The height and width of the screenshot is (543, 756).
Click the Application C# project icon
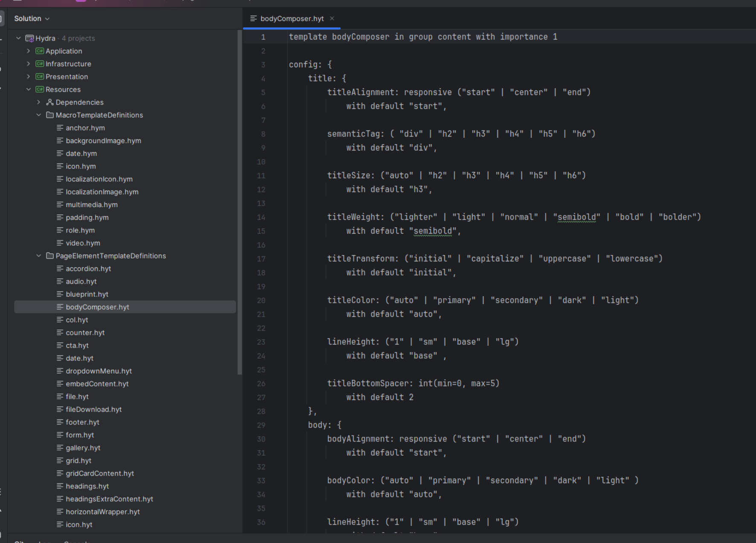click(40, 51)
